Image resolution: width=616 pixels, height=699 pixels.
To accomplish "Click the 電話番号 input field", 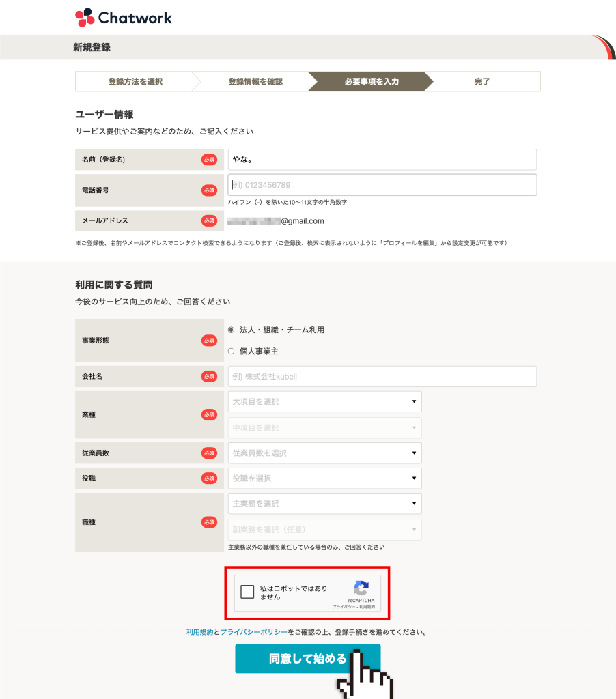I will [382, 184].
